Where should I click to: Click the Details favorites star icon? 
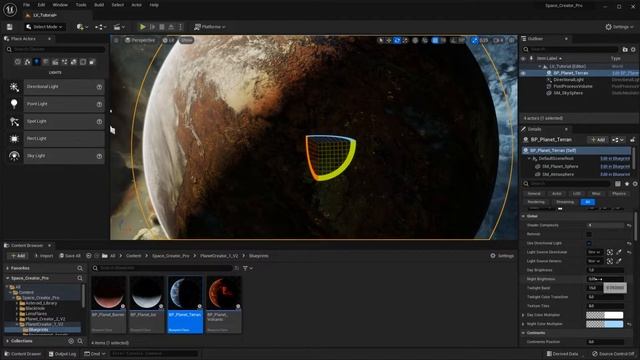[x=627, y=184]
